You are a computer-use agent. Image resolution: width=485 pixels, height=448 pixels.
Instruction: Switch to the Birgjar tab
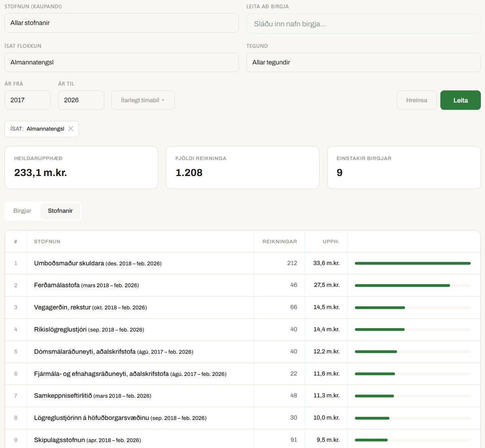tap(22, 211)
